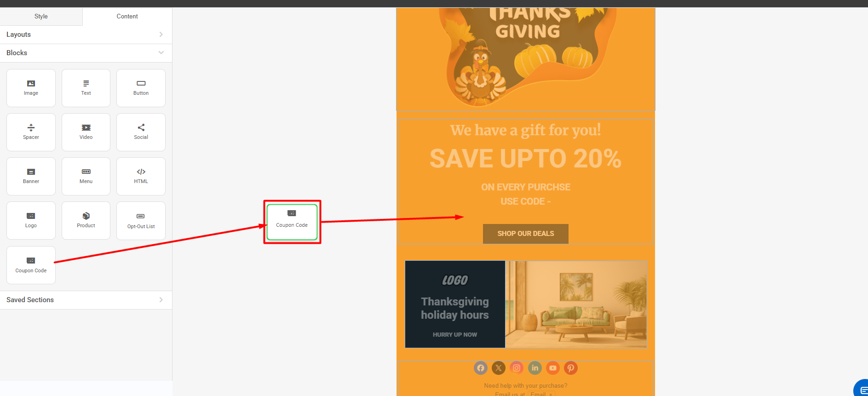
Task: Select the Video block
Action: tap(86, 132)
